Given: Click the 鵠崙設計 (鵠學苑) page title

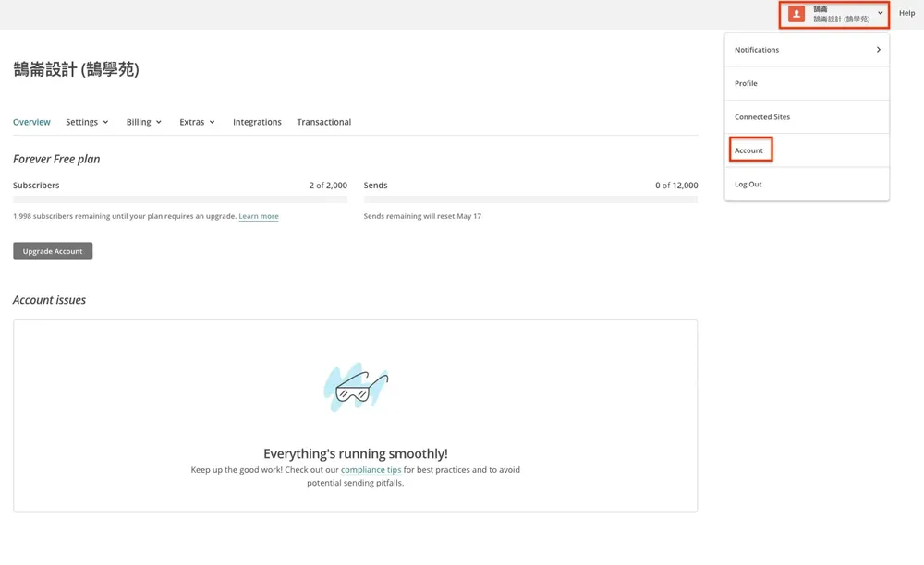Looking at the screenshot, I should pos(76,69).
